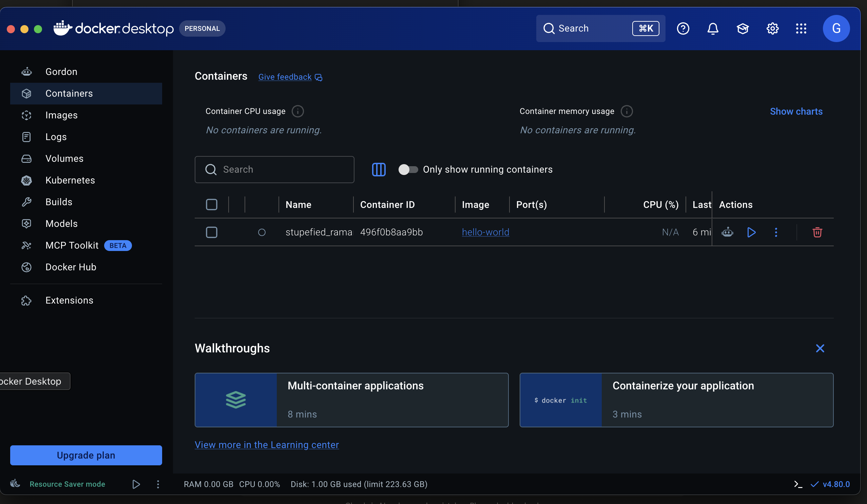This screenshot has height=504, width=867.
Task: Select Containers in the sidebar
Action: [86, 93]
